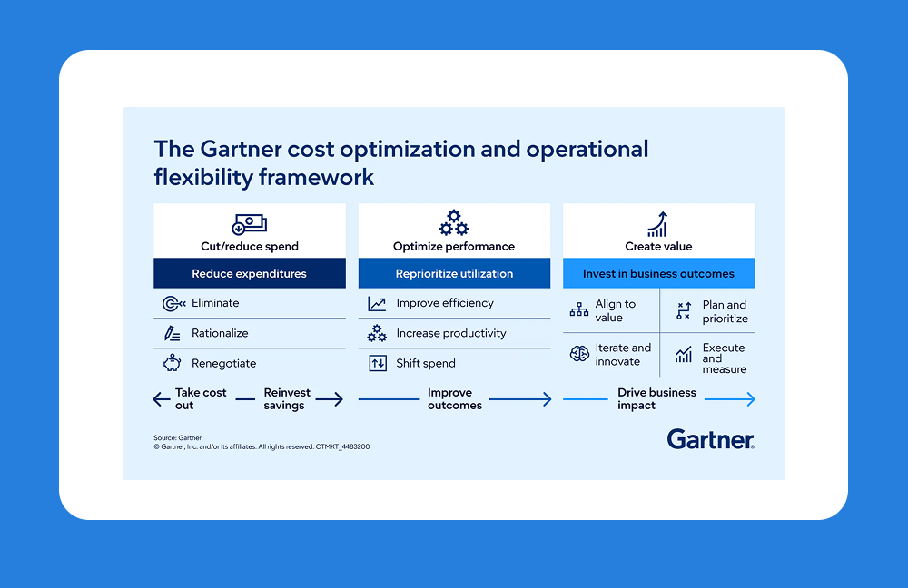The width and height of the screenshot is (908, 588).
Task: Click the right arrow after Reinvest savings
Action: (330, 398)
